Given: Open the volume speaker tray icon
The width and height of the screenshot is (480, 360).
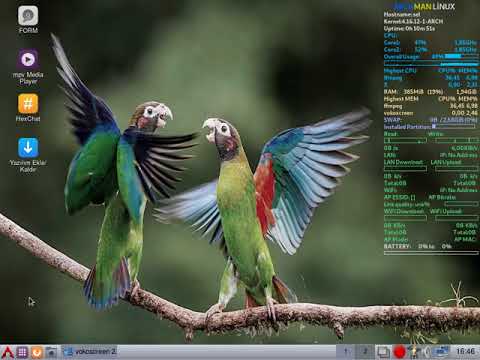Looking at the screenshot, I should 428,352.
